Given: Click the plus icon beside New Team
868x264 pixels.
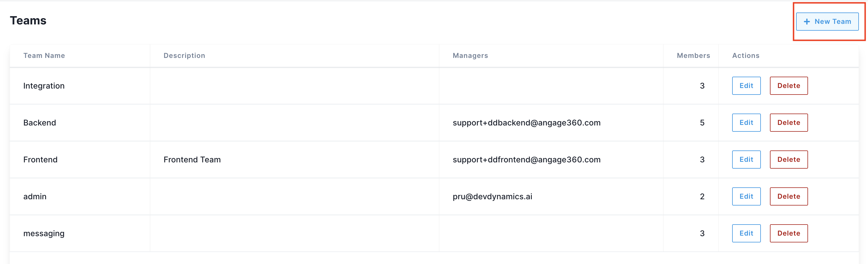Looking at the screenshot, I should (807, 22).
